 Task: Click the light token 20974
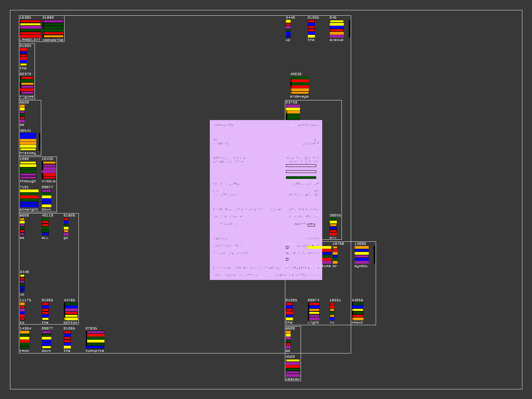(314, 311)
